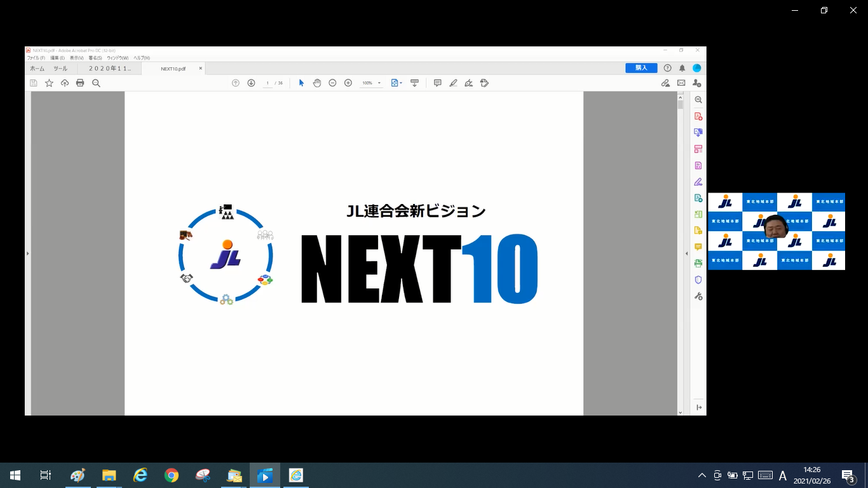Viewport: 868px width, 488px height.
Task: Open the notifications bell
Action: (x=682, y=68)
